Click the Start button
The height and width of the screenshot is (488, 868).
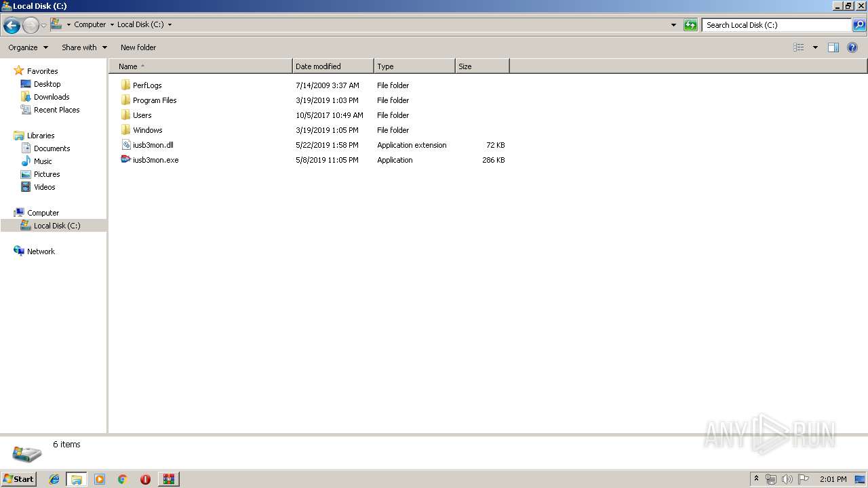click(18, 479)
